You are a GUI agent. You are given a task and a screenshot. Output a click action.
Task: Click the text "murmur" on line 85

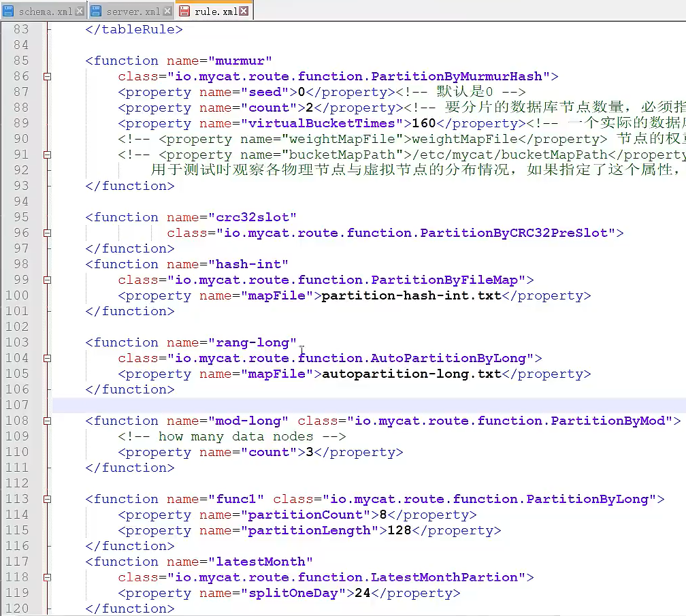[240, 61]
